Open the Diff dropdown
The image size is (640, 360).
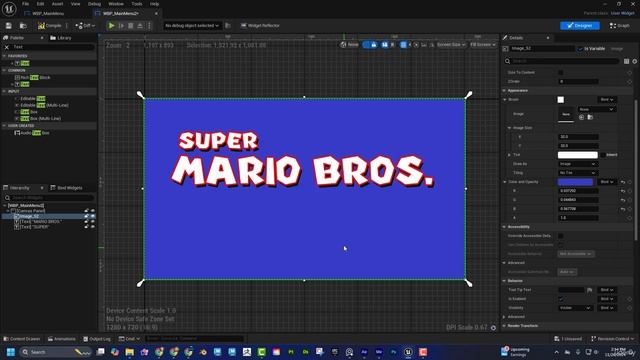tap(85, 26)
